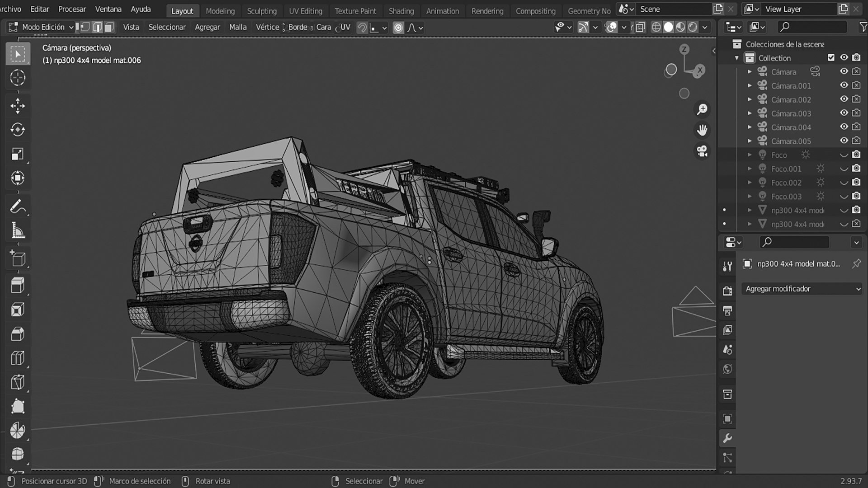Toggle camera view icon in viewport
The height and width of the screenshot is (488, 868).
point(702,151)
